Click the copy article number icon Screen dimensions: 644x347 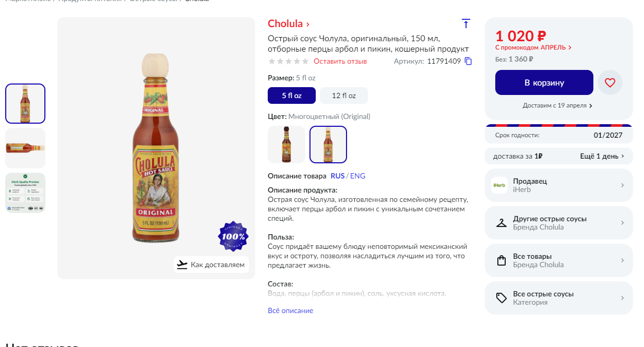pos(468,62)
